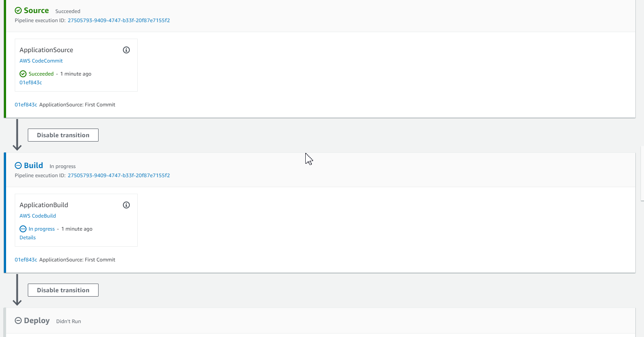Open AWS CodeCommit provider link
The height and width of the screenshot is (337, 644).
click(41, 61)
